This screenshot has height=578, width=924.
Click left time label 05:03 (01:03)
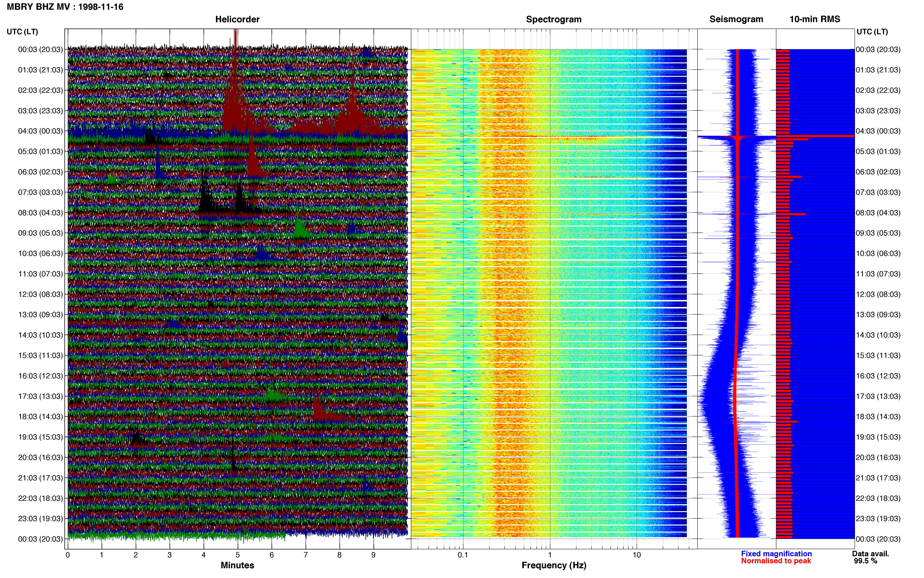[x=41, y=151]
